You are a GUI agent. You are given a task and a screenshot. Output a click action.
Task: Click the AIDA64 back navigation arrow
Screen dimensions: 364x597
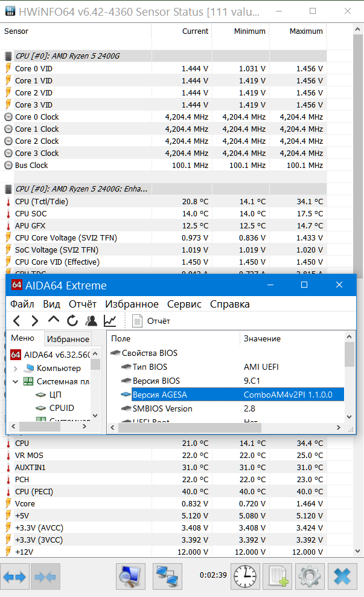click(x=16, y=321)
